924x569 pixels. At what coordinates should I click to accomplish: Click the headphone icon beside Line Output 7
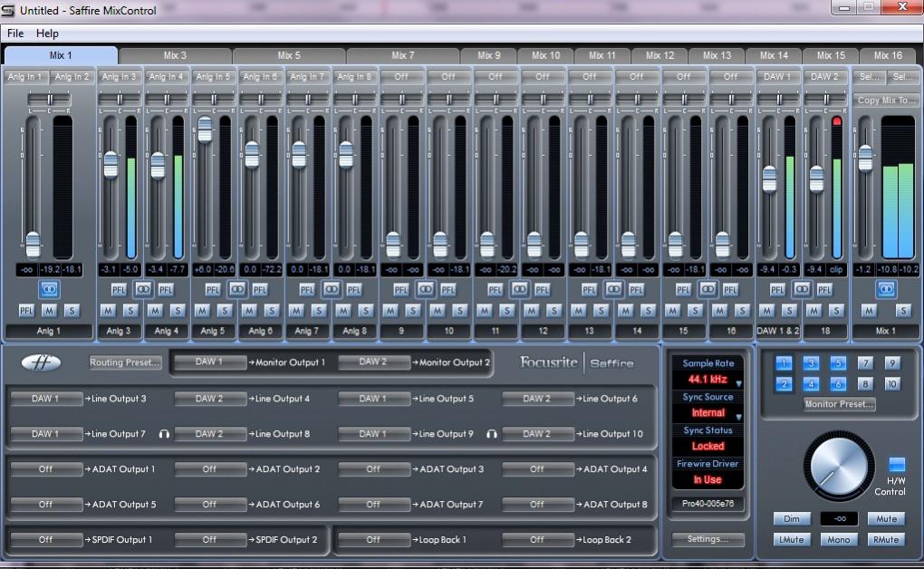pos(164,434)
